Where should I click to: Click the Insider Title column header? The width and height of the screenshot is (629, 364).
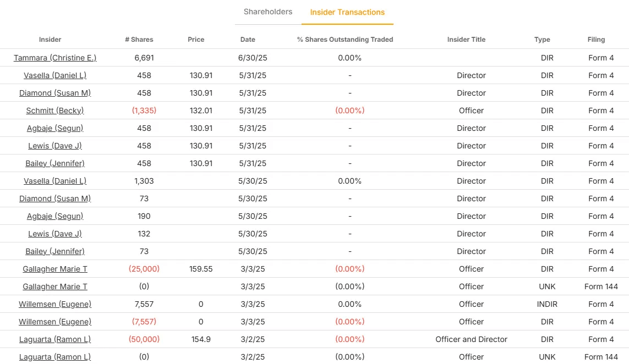click(467, 39)
